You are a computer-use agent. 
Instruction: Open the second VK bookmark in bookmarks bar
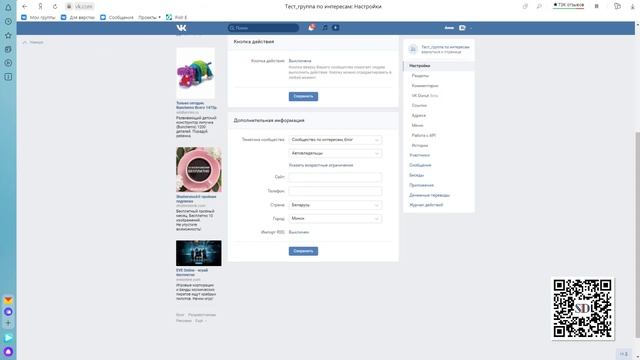[x=78, y=18]
